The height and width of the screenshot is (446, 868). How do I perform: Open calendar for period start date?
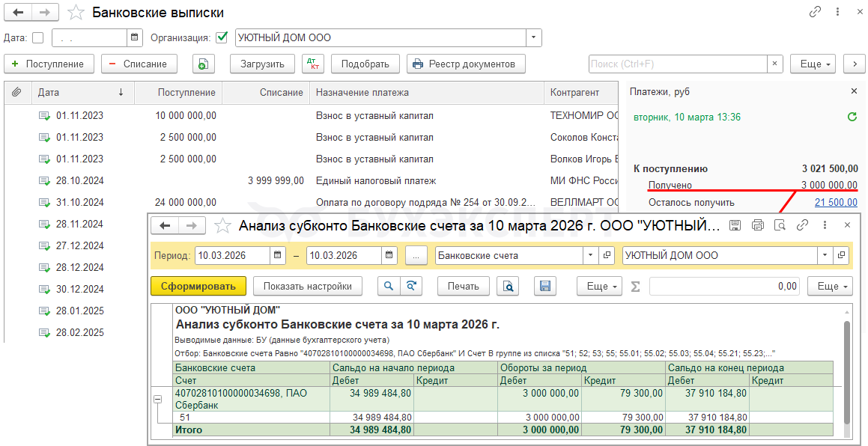pyautogui.click(x=279, y=255)
